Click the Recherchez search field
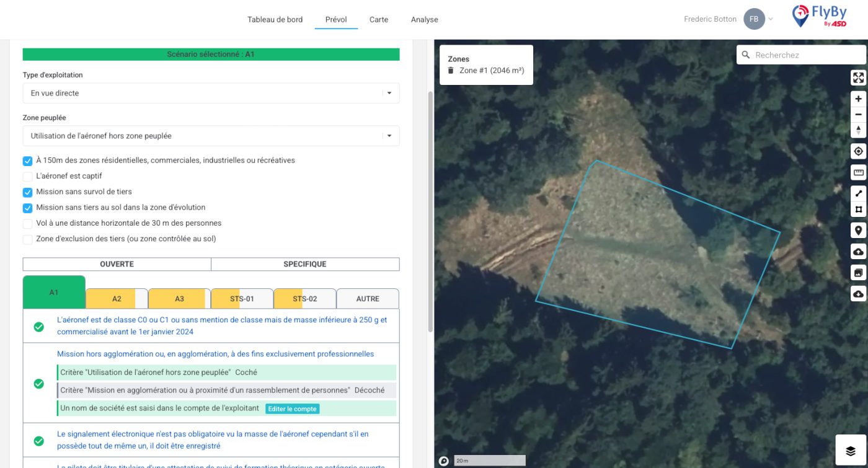The width and height of the screenshot is (868, 468). coord(806,55)
